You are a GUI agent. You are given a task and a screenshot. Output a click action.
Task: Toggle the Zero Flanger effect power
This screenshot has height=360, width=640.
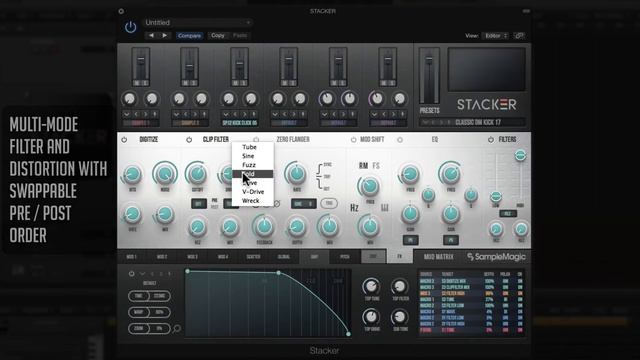click(x=256, y=140)
